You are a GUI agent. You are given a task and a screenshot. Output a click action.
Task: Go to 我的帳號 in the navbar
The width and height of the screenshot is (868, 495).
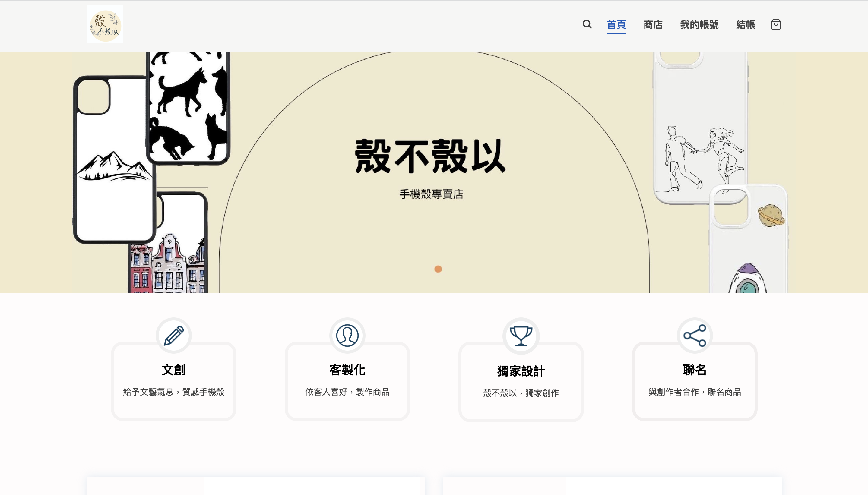point(699,24)
